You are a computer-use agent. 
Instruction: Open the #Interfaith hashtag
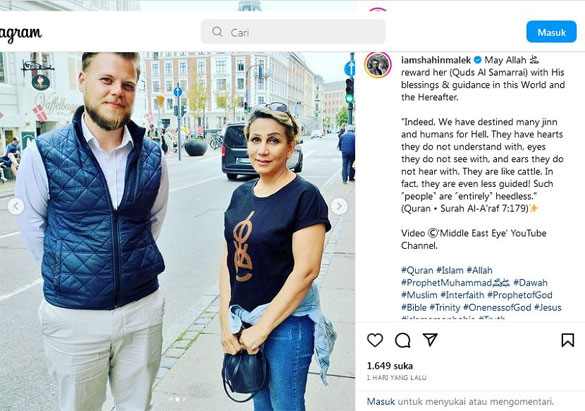[x=462, y=295]
